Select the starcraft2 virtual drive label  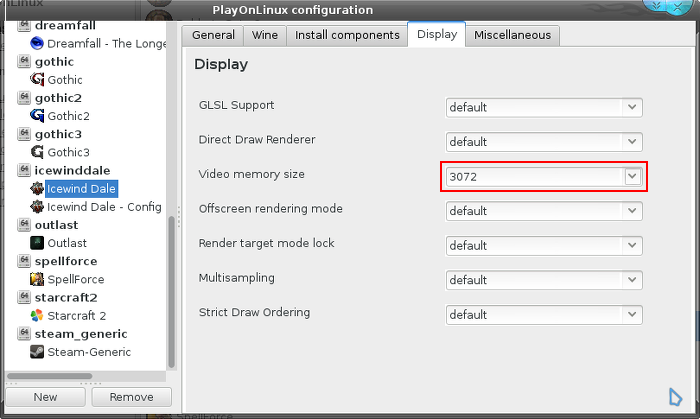[66, 298]
